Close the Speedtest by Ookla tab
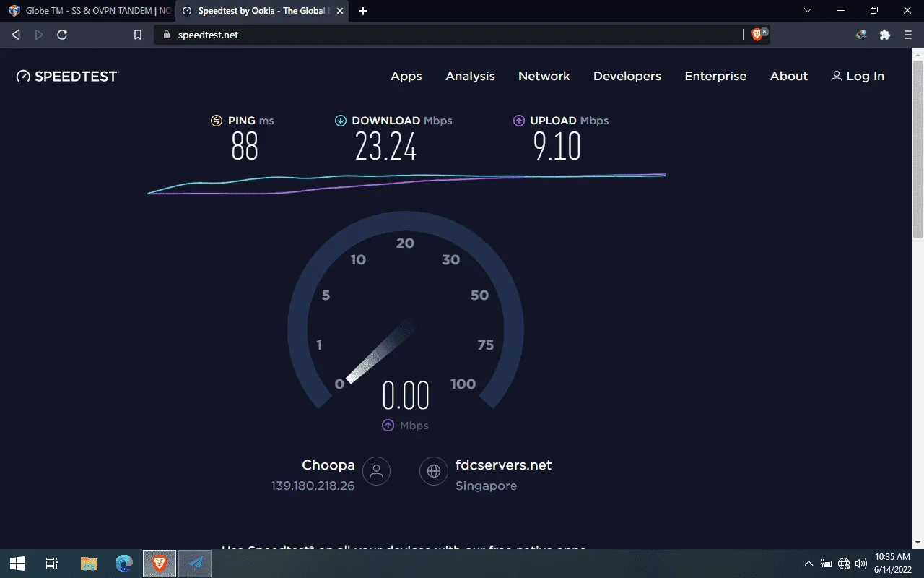Screen dimensions: 924x578 (340, 11)
